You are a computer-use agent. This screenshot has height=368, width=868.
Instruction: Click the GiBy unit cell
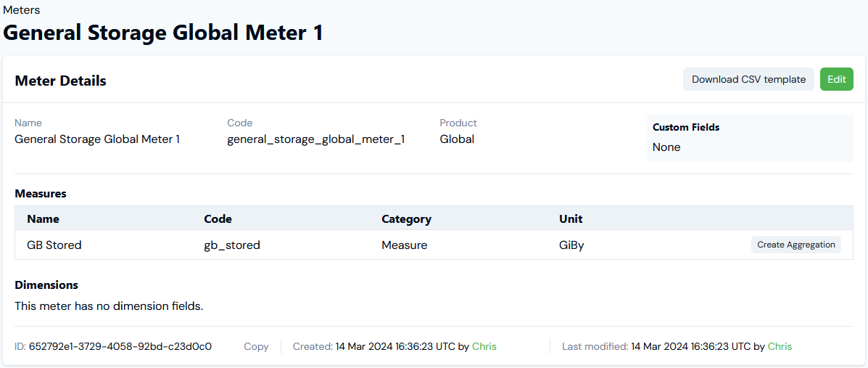(571, 245)
